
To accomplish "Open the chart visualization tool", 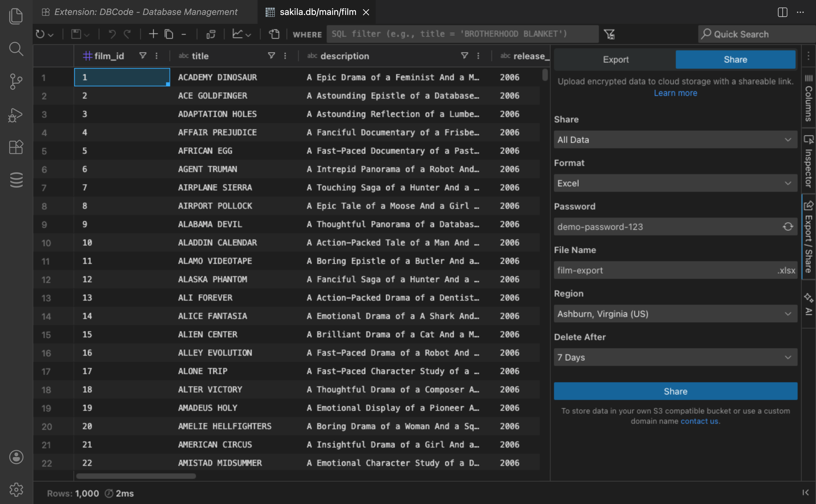I will pyautogui.click(x=238, y=34).
